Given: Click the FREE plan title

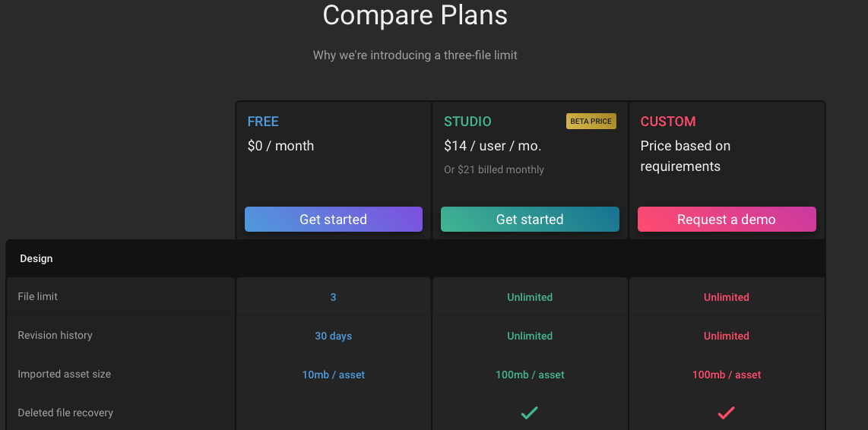Looking at the screenshot, I should pos(263,122).
